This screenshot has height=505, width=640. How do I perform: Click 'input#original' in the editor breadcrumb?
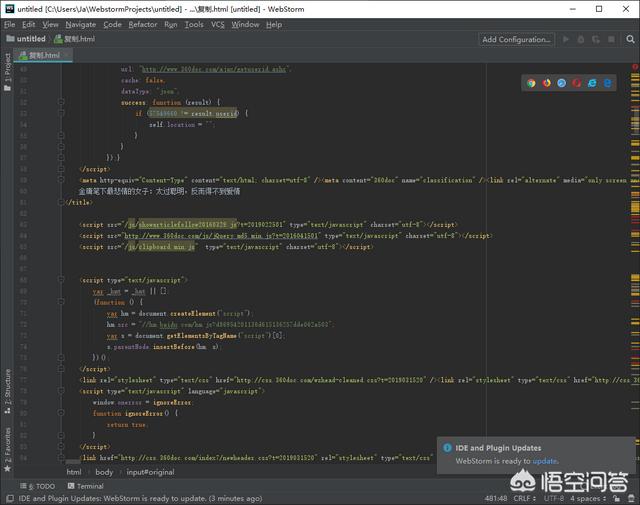pyautogui.click(x=150, y=472)
